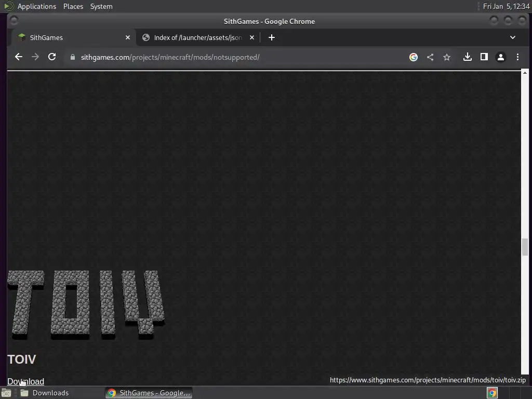The width and height of the screenshot is (532, 399).
Task: Click the address bar URL
Action: [x=170, y=57]
